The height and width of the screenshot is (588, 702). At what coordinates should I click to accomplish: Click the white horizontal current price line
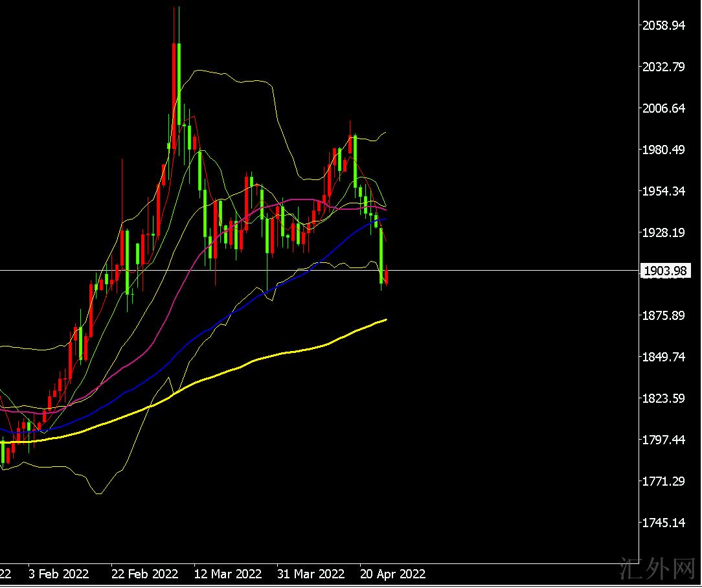(486, 270)
